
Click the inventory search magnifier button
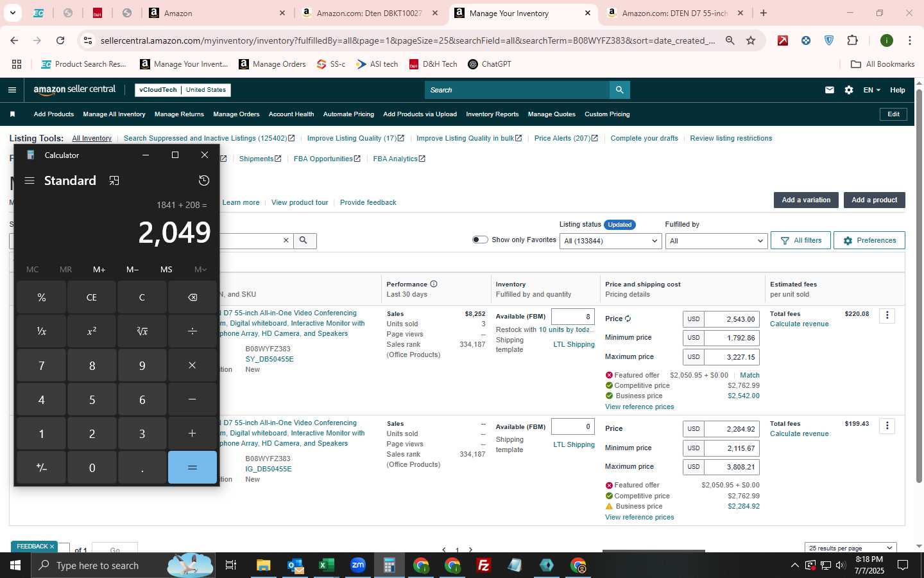tap(304, 240)
